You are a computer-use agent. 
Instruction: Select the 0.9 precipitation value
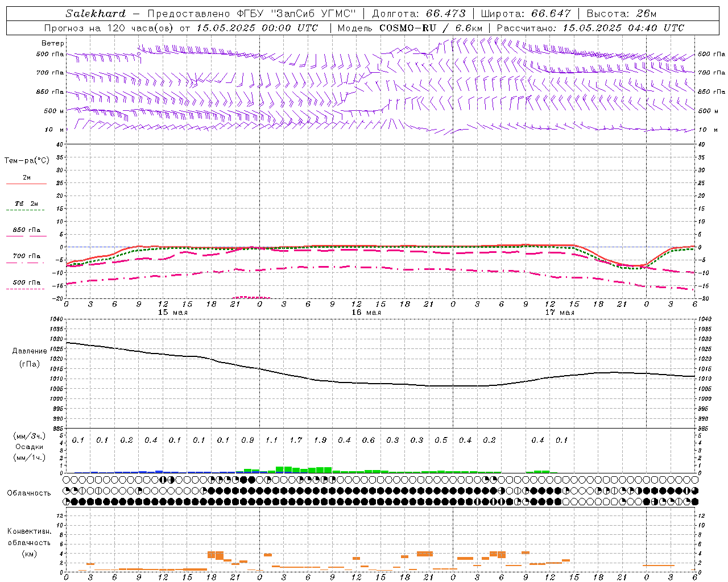coord(247,440)
